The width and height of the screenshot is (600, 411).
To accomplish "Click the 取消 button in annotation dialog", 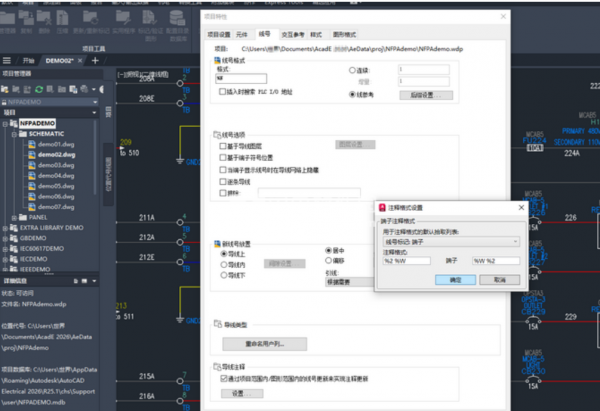I will [499, 280].
